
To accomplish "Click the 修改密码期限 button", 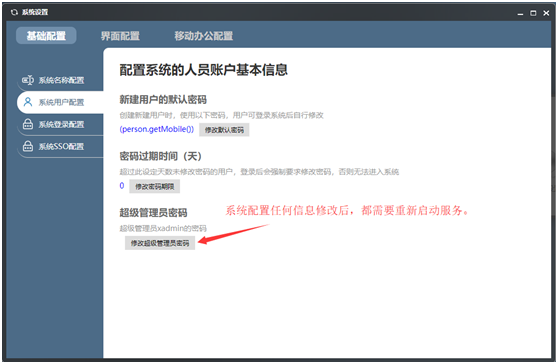I will (154, 186).
